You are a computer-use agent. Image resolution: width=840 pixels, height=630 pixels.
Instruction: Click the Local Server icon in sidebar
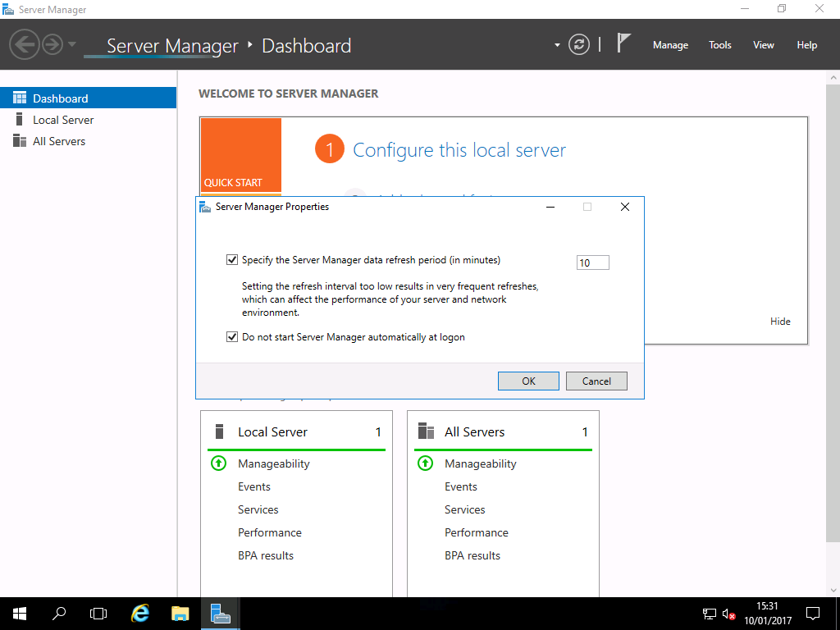click(20, 119)
